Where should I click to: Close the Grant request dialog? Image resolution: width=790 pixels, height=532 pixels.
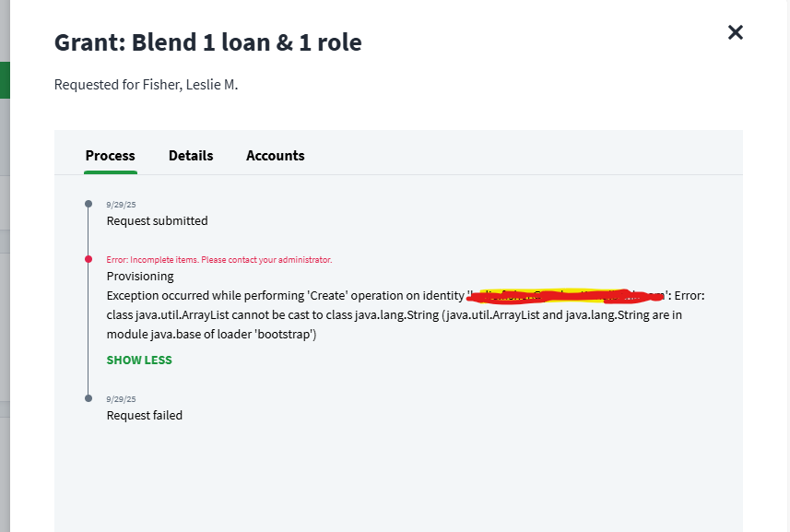pyautogui.click(x=735, y=33)
